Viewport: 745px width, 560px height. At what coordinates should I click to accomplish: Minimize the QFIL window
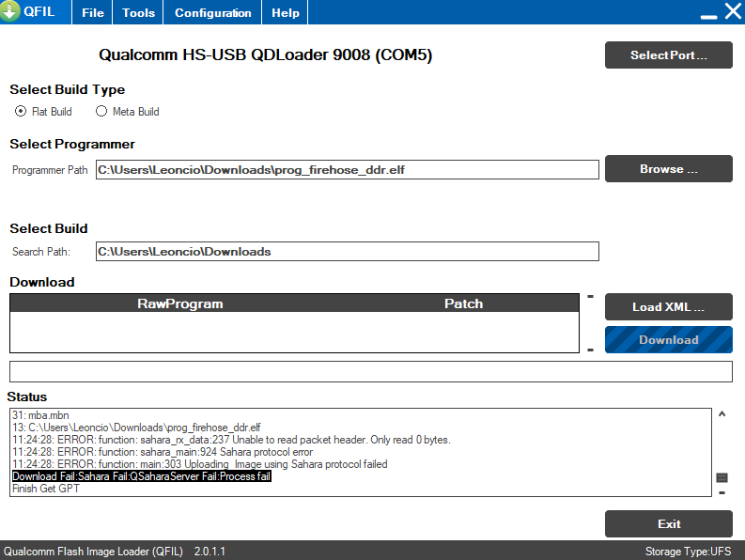[708, 17]
